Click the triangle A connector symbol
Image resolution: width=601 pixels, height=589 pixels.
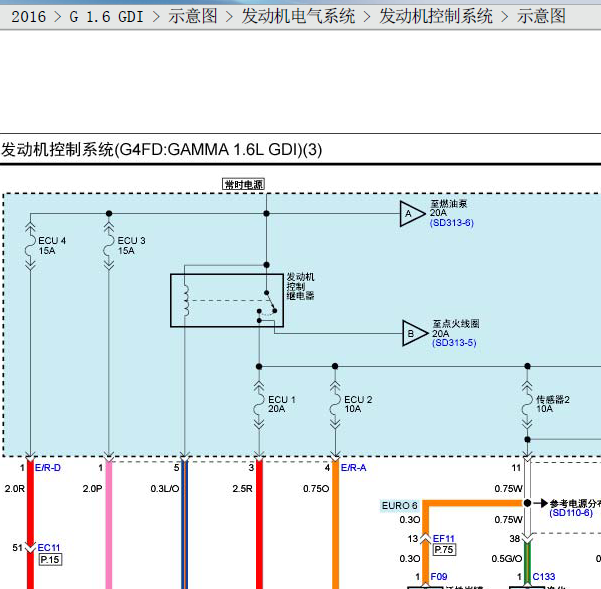(x=411, y=213)
